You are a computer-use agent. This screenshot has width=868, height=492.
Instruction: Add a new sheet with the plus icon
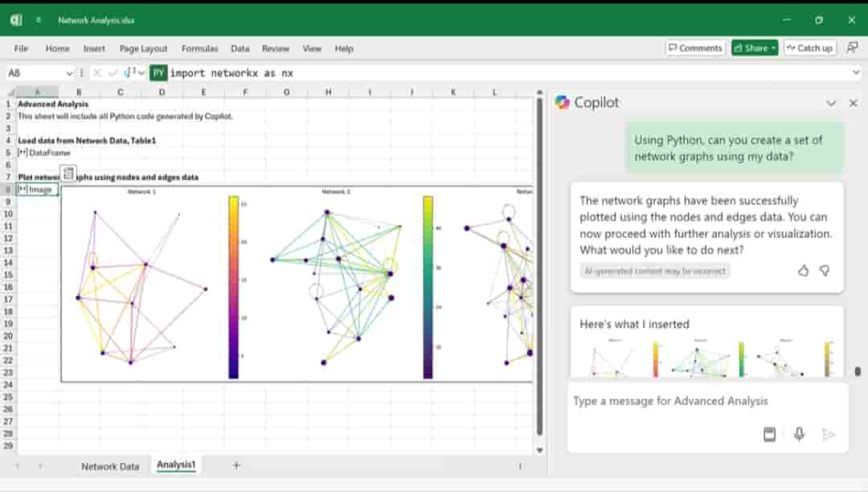[236, 465]
